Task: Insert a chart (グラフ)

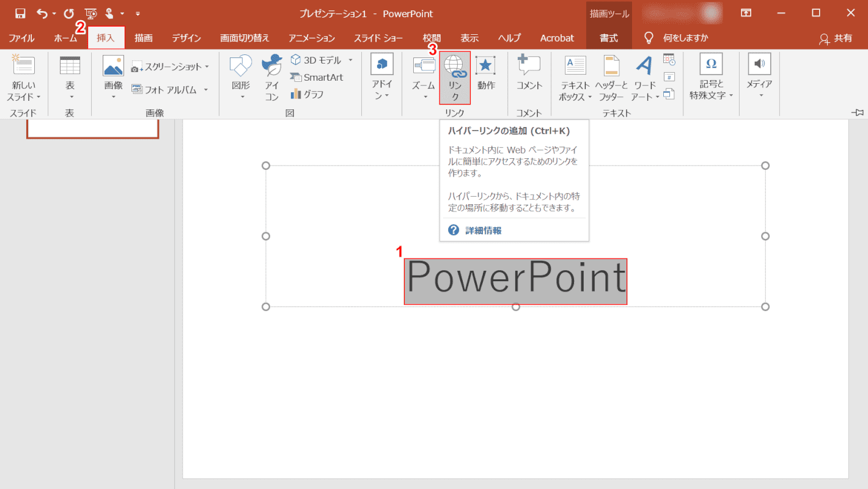Action: coord(307,94)
